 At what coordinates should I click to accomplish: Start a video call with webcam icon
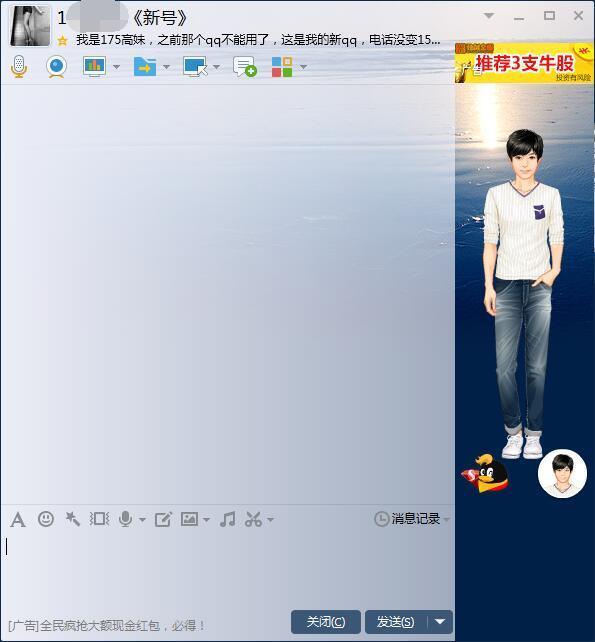point(56,66)
